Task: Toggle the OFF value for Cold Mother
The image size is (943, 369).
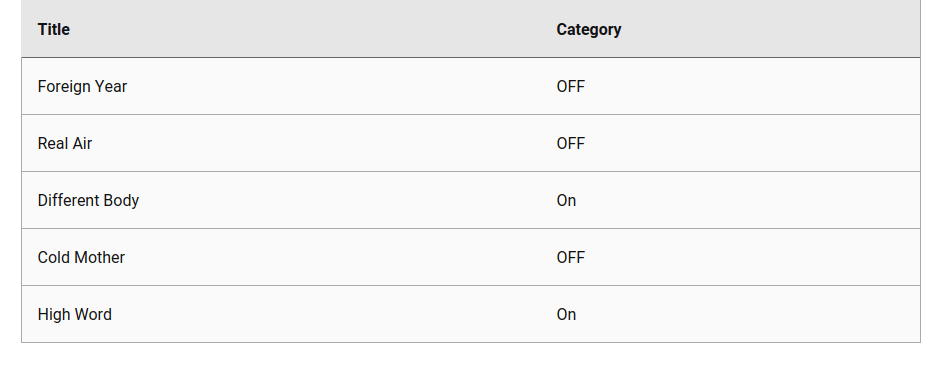Action: coord(571,258)
